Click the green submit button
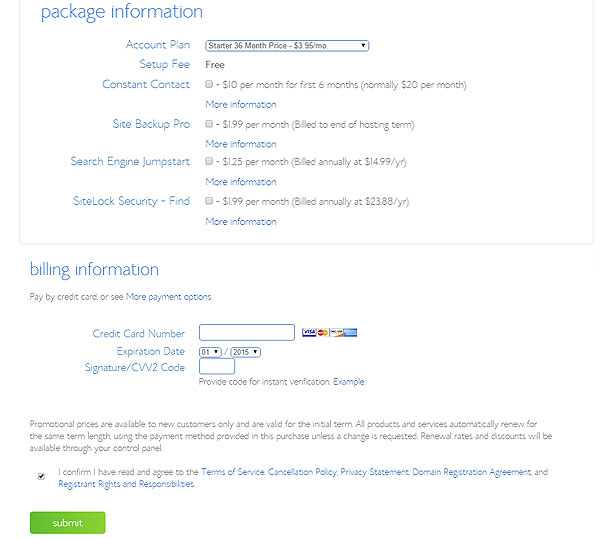600x539 pixels. (x=67, y=523)
